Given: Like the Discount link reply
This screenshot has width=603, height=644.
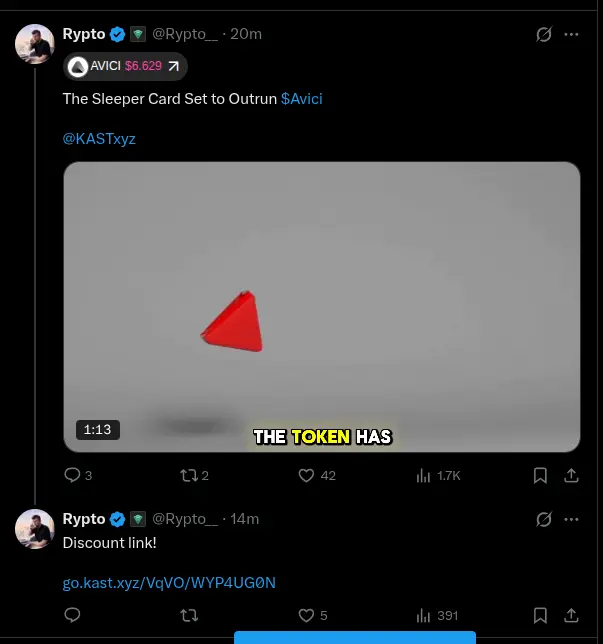Looking at the screenshot, I should 307,615.
